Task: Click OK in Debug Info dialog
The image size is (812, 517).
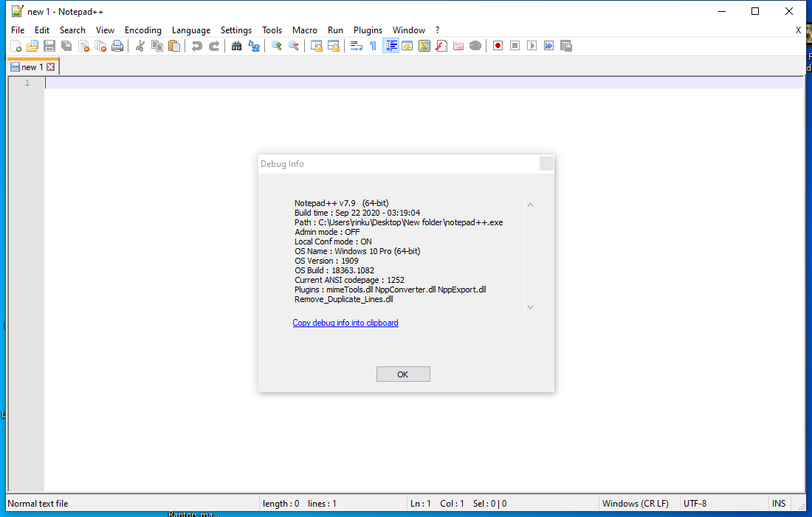Action: (403, 374)
